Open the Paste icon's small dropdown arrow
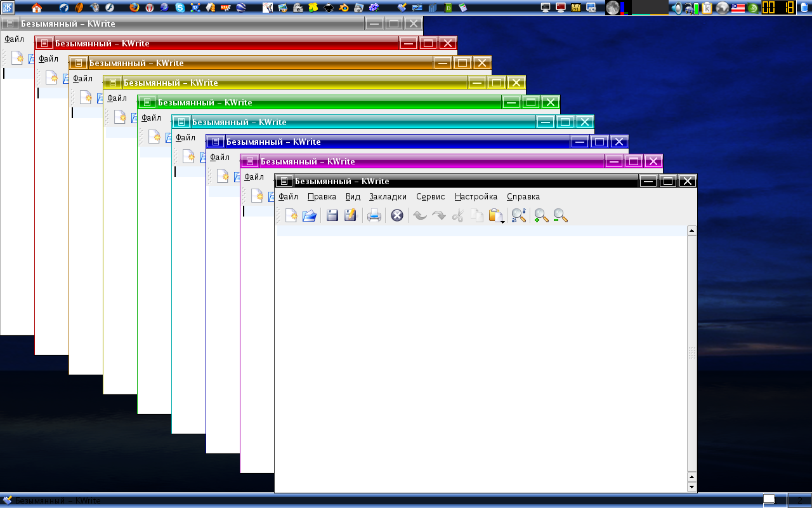Screen dimensions: 812x508 [503, 222]
